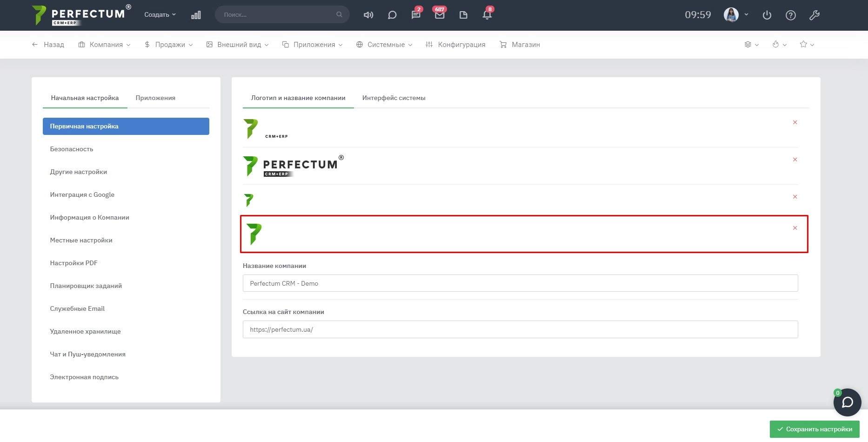
Task: Expand the user profile chevron
Action: click(746, 14)
